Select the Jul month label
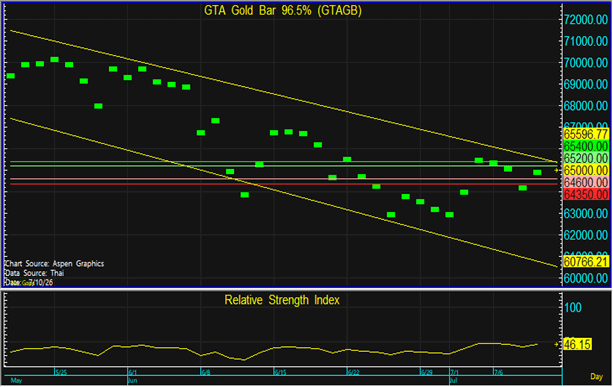The width and height of the screenshot is (613, 387). pos(454,380)
